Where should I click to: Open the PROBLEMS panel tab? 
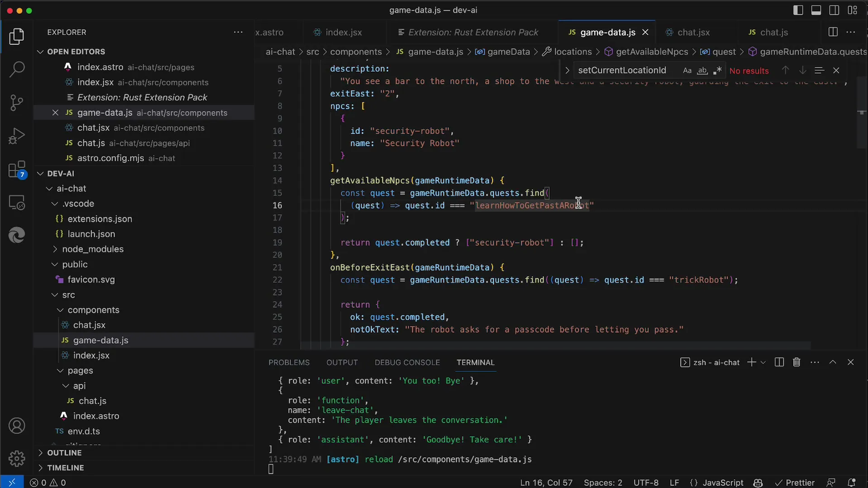click(x=289, y=363)
